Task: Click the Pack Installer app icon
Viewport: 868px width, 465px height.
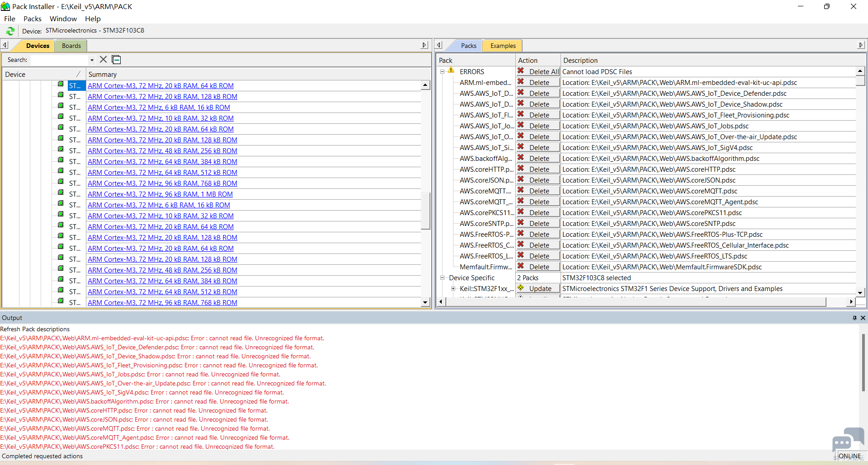Action: (x=5, y=6)
